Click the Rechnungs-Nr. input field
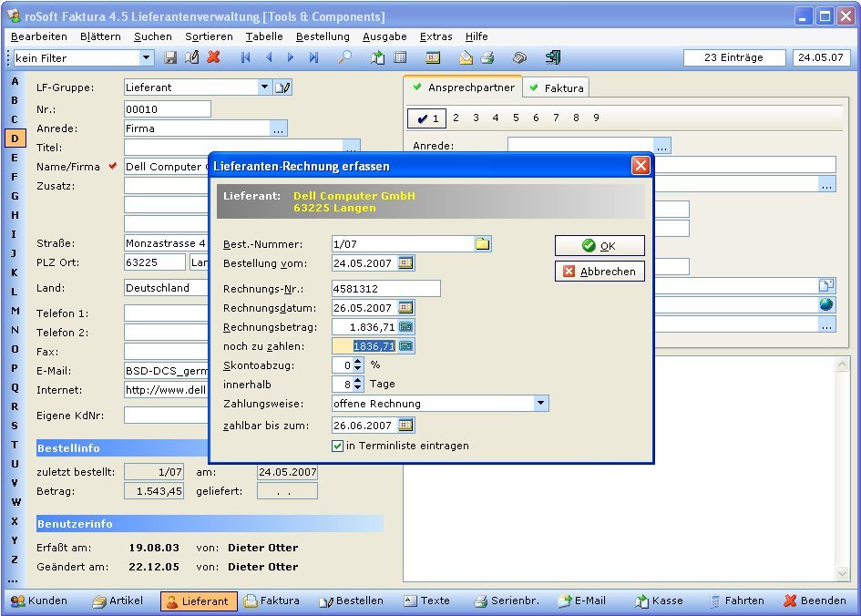The width and height of the screenshot is (861, 616). [x=385, y=289]
